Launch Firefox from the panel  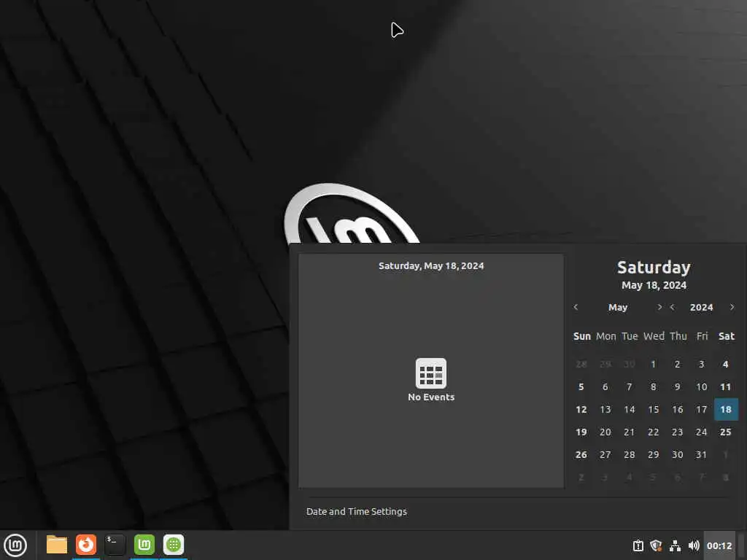coord(86,545)
